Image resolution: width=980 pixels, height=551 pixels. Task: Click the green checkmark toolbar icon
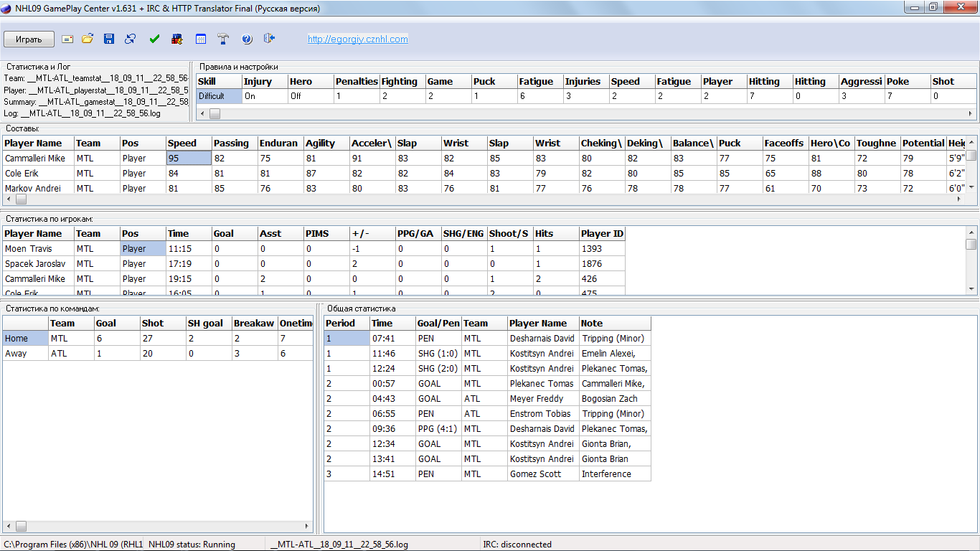(x=154, y=39)
